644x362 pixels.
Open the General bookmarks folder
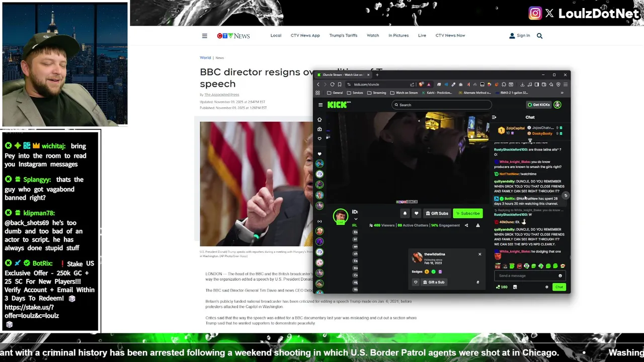point(335,93)
